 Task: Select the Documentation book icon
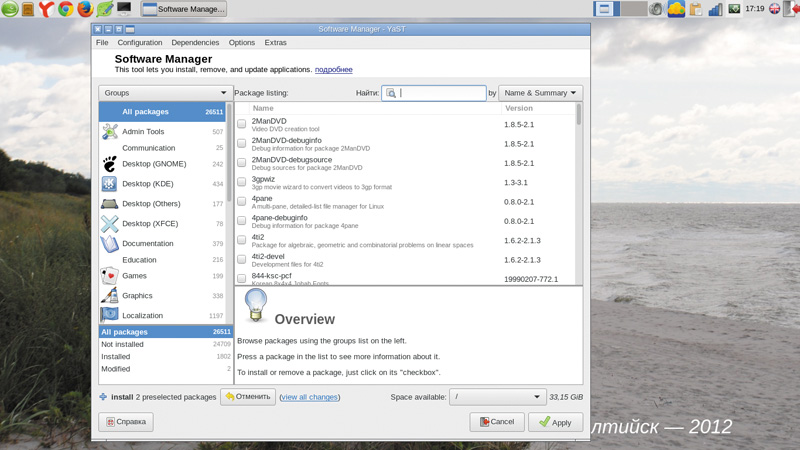coord(109,243)
